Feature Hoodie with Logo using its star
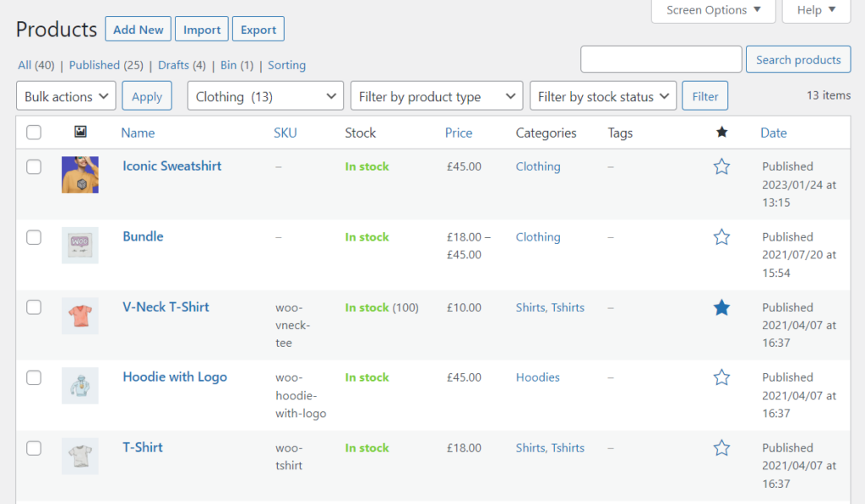Screen dimensions: 865x504 pos(721,377)
